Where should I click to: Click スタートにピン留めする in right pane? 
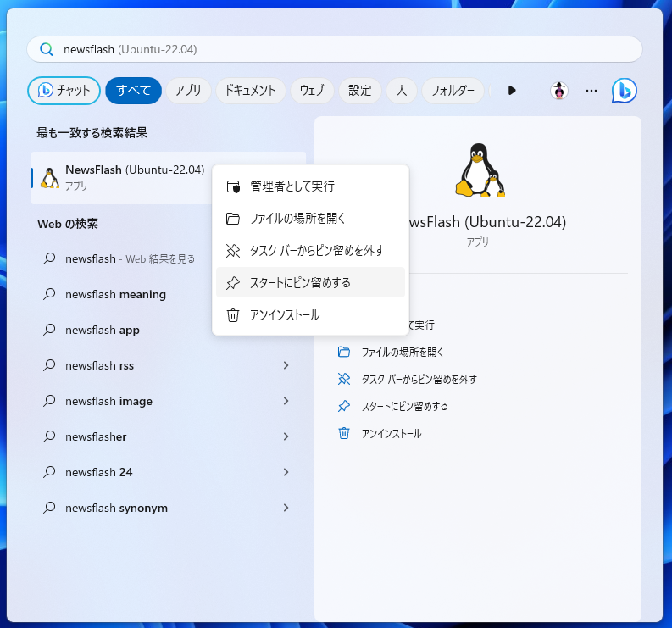pos(404,406)
